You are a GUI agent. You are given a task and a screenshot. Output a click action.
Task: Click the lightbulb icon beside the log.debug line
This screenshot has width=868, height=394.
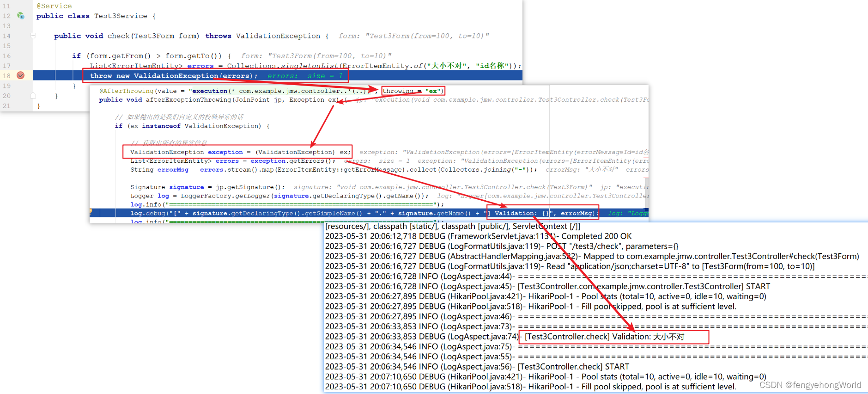pos(91,211)
